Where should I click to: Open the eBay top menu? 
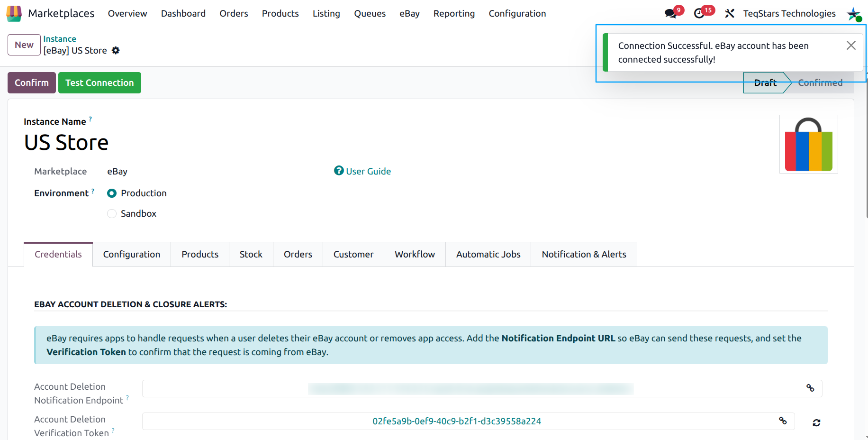click(409, 13)
